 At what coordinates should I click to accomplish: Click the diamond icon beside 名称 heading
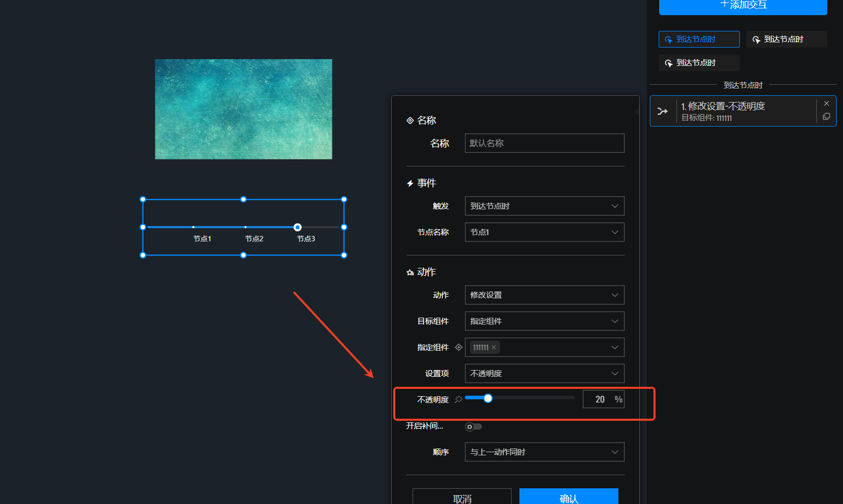(410, 121)
